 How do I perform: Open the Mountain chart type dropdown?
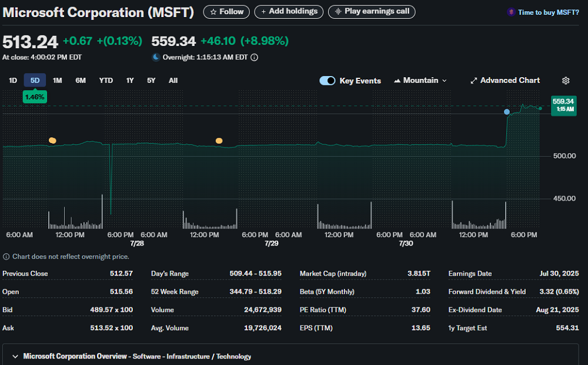coord(420,81)
